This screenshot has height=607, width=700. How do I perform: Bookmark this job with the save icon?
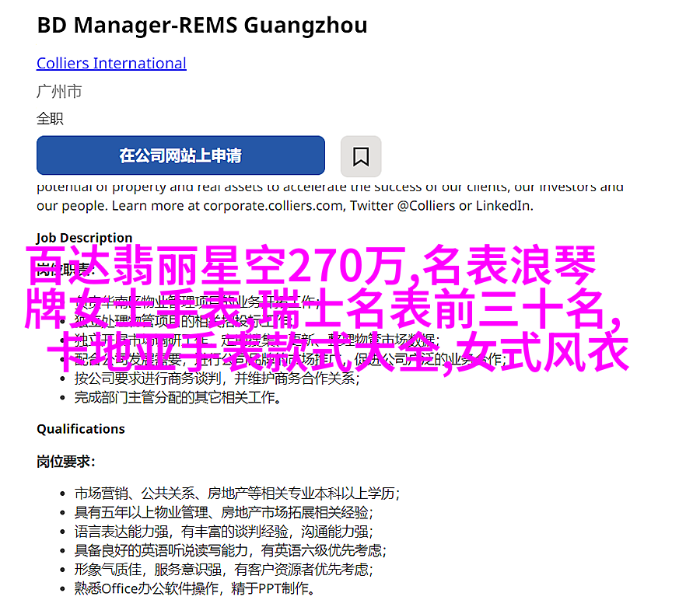(361, 156)
